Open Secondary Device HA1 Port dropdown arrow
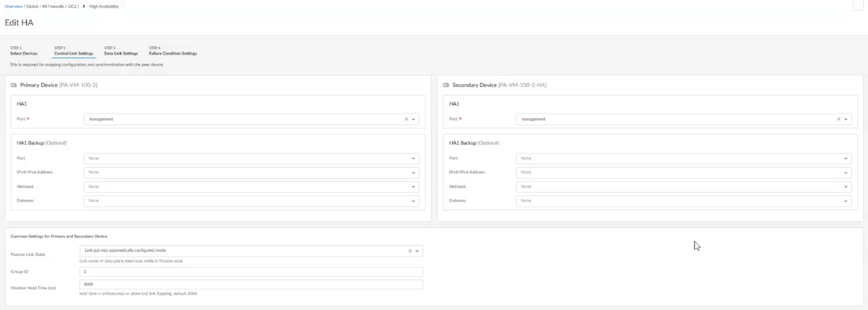 coord(846,119)
